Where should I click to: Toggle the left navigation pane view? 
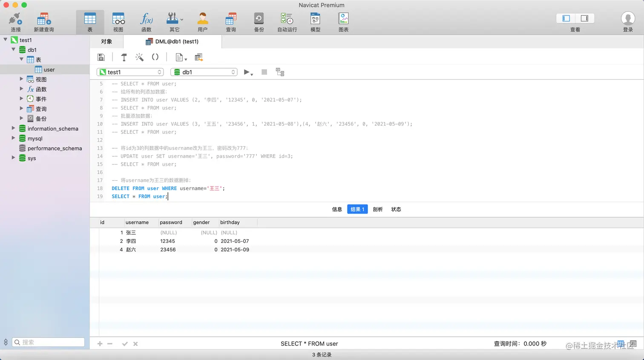(566, 18)
